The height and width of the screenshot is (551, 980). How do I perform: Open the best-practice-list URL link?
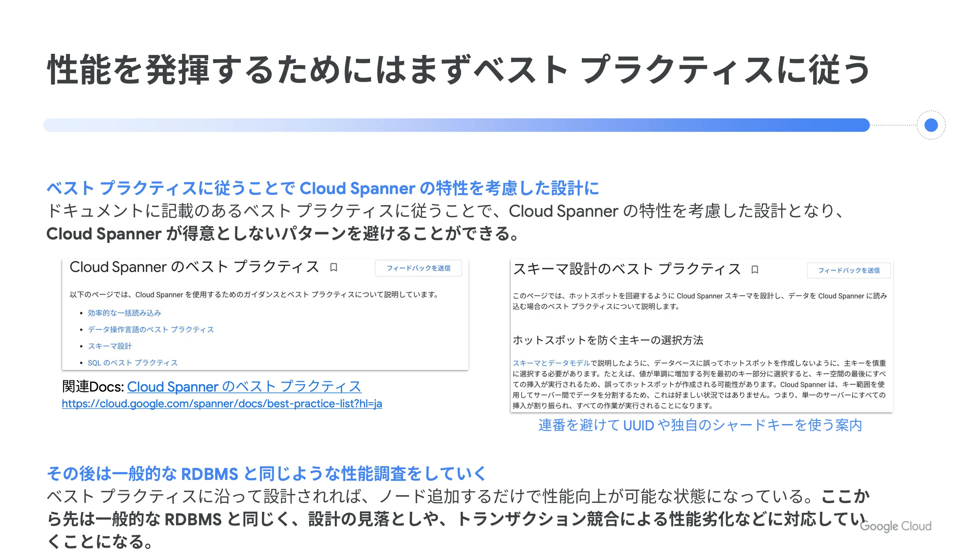tap(222, 404)
